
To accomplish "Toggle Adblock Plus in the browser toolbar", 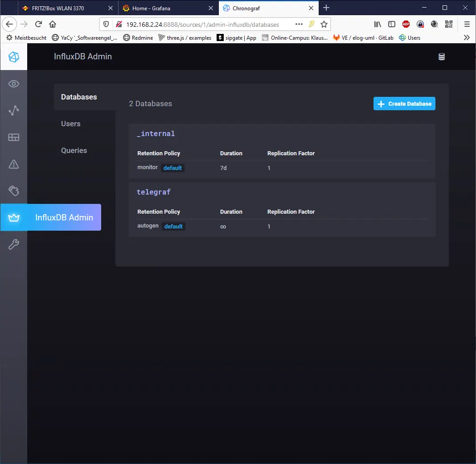I will (406, 24).
